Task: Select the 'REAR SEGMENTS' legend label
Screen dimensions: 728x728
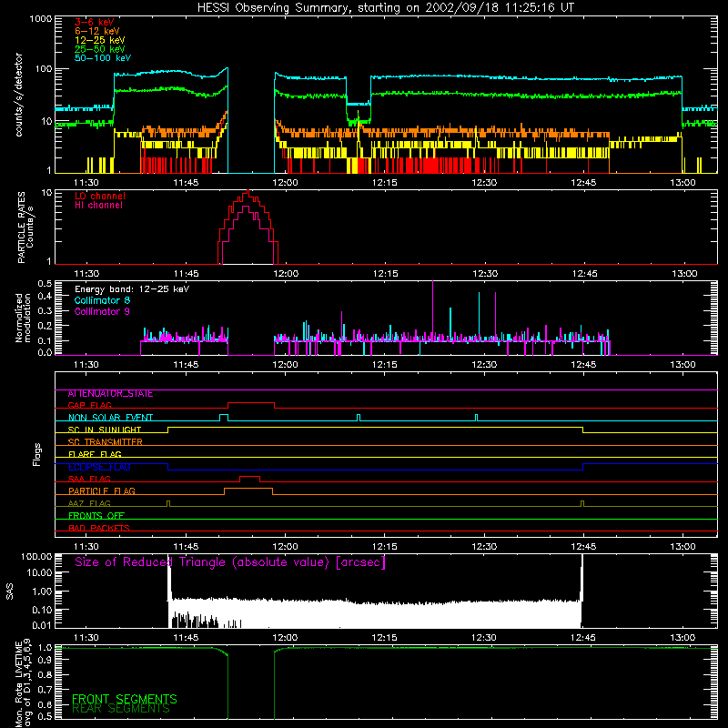Action: coord(121,709)
